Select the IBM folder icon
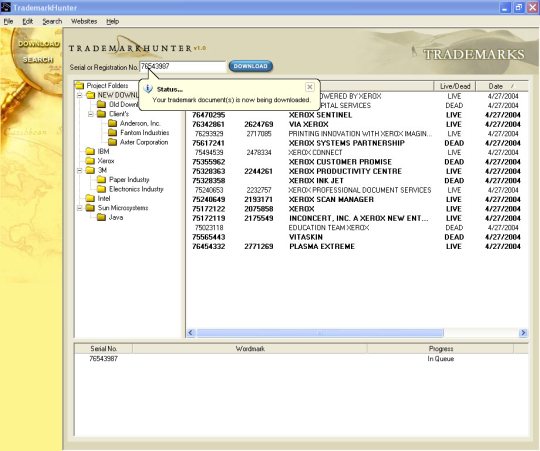 point(91,151)
